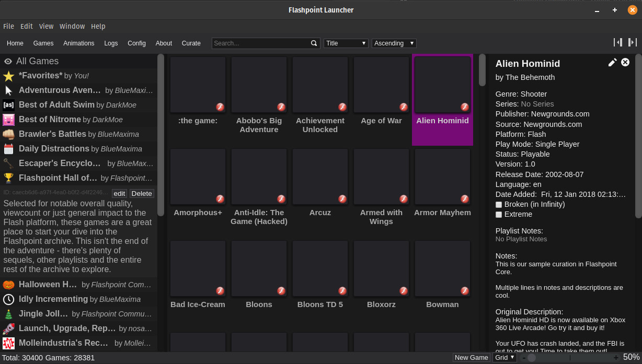Open the Help menu
This screenshot has height=364, width=642.
(x=98, y=26)
